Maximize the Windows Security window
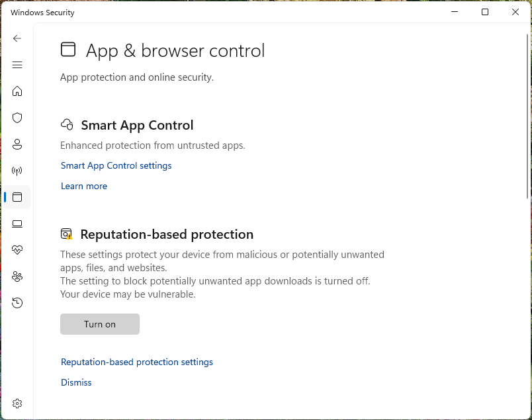The image size is (532, 420). pos(485,12)
